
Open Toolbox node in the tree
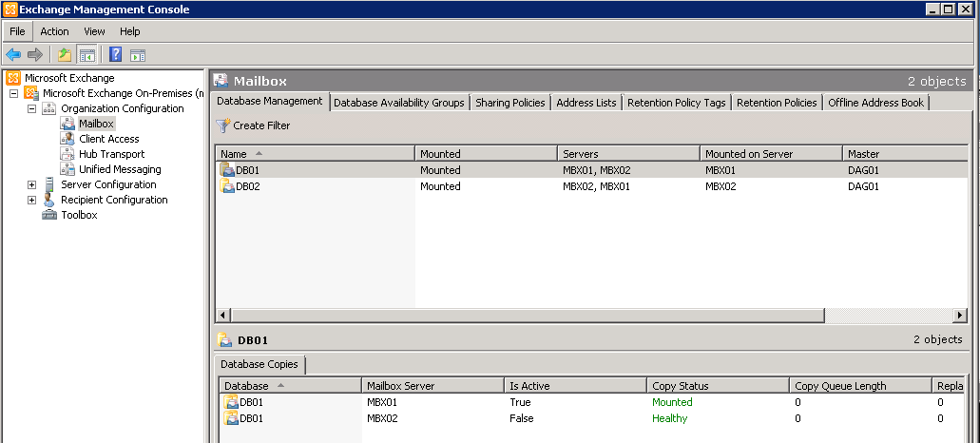[x=79, y=215]
